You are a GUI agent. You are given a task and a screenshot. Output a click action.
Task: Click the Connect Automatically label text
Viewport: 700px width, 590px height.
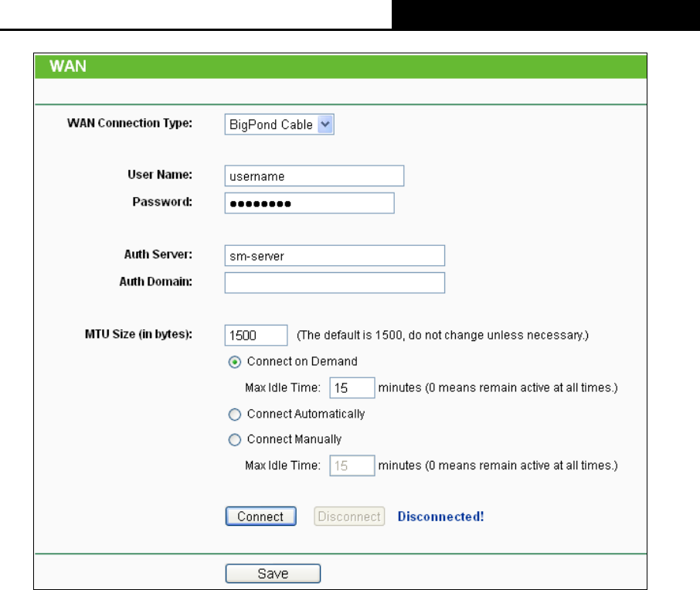(306, 414)
